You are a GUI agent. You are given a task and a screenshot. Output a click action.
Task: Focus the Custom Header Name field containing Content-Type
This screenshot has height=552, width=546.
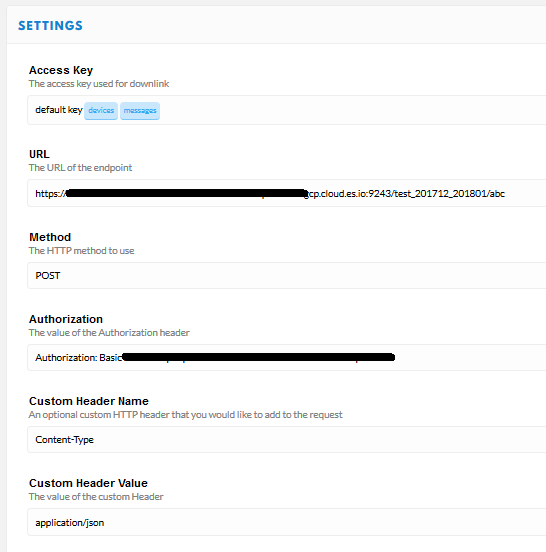click(x=287, y=439)
